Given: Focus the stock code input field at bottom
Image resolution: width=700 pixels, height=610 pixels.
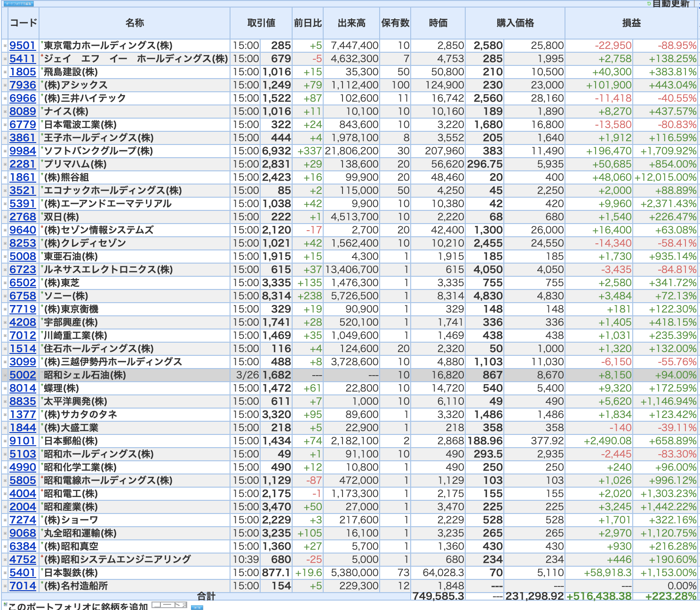Looking at the screenshot, I should coord(169,605).
